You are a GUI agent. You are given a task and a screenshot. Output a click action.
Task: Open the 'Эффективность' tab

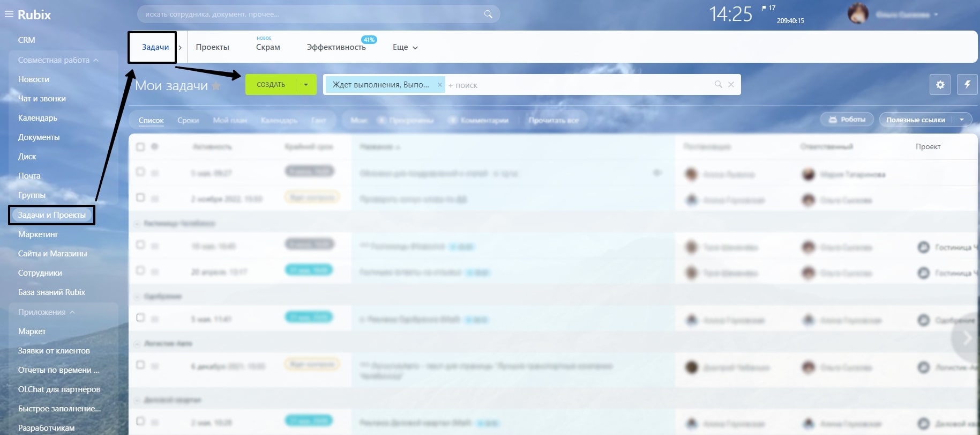[x=336, y=47]
